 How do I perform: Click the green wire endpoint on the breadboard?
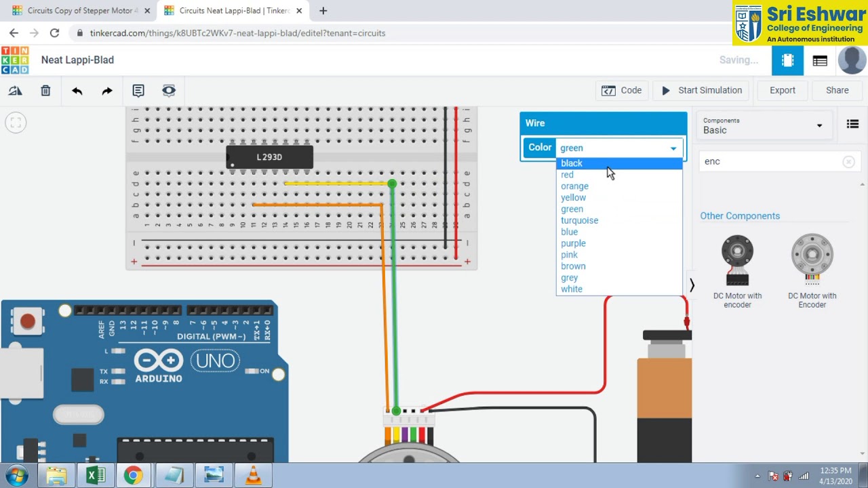coord(392,184)
